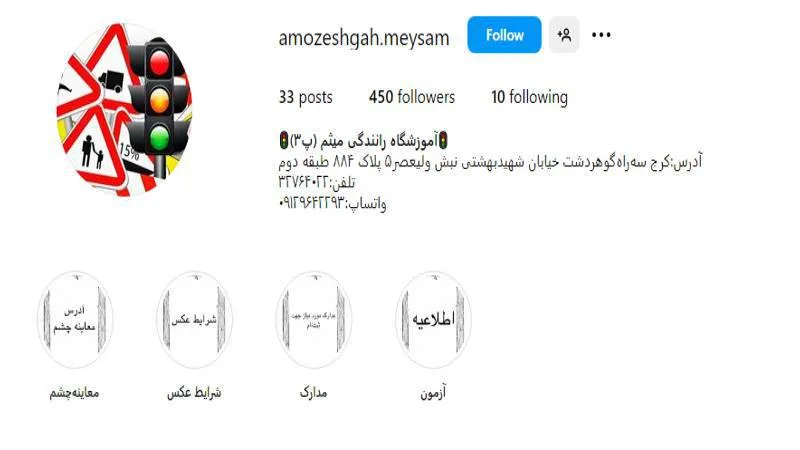
Task: Click the واتساپ WhatsApp number line
Action: 332,204
